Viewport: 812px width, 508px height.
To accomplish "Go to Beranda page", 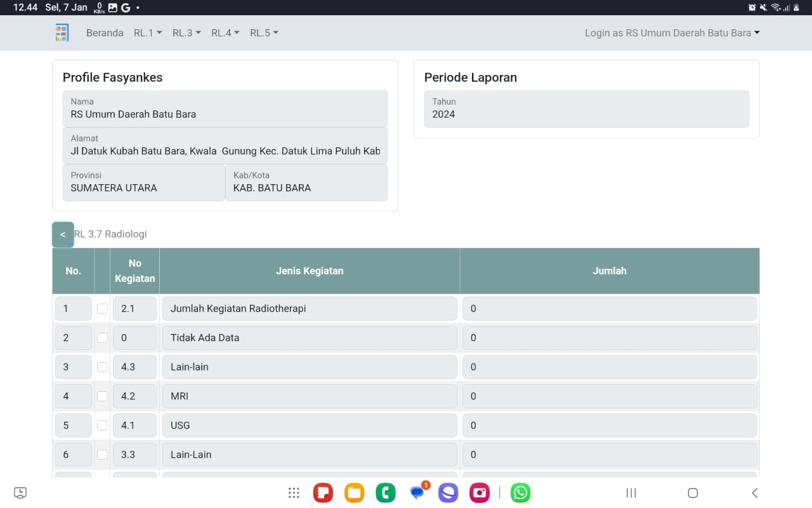I will pyautogui.click(x=105, y=33).
